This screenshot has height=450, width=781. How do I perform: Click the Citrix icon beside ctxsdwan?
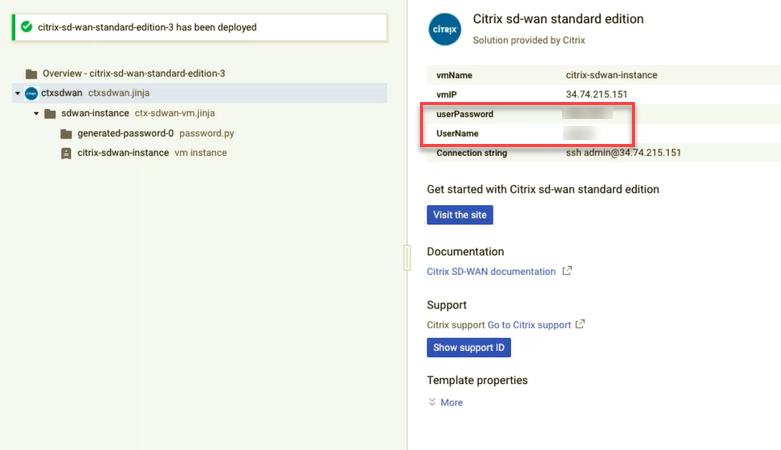pyautogui.click(x=31, y=93)
